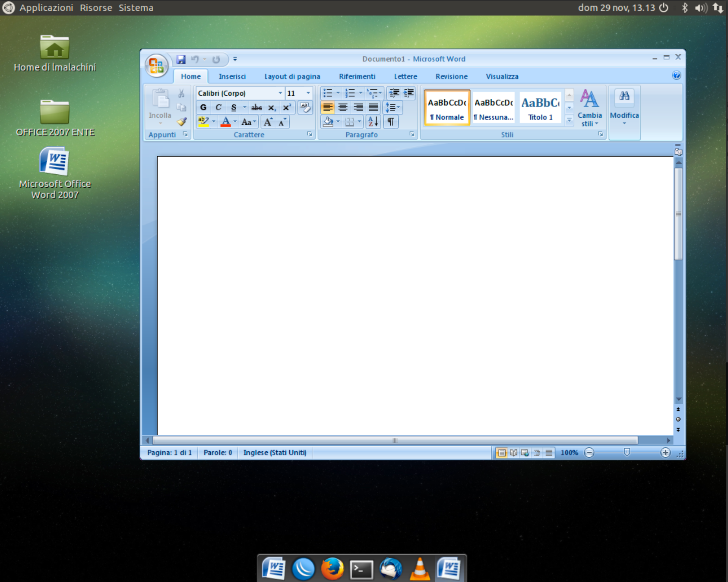
Task: Click Parole: 0 word count
Action: (x=218, y=453)
